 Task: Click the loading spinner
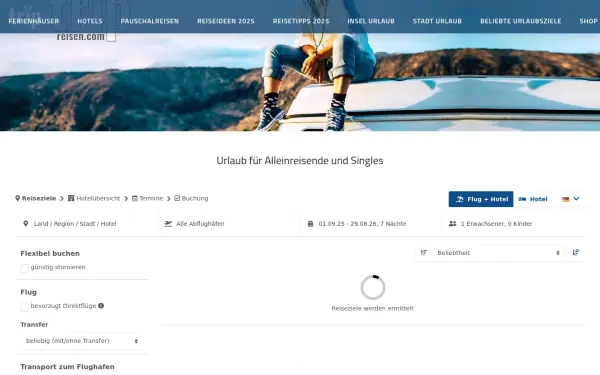tap(373, 287)
